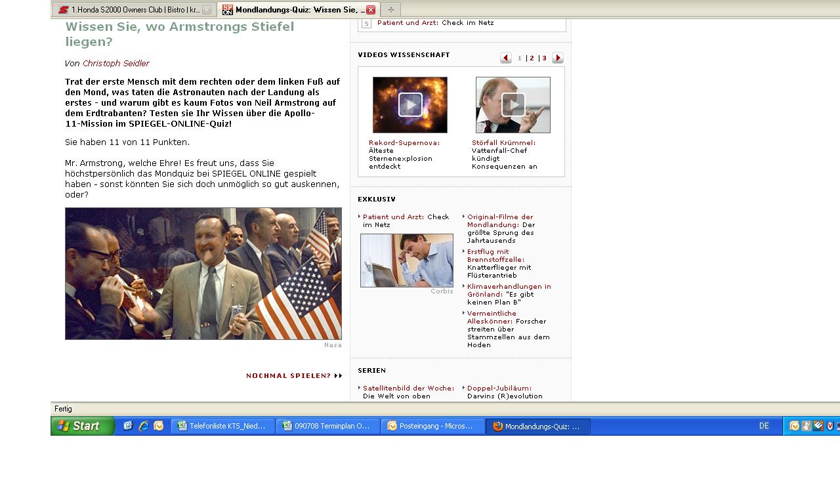Jump to videos page 2
This screenshot has width=840, height=504.
pyautogui.click(x=532, y=58)
